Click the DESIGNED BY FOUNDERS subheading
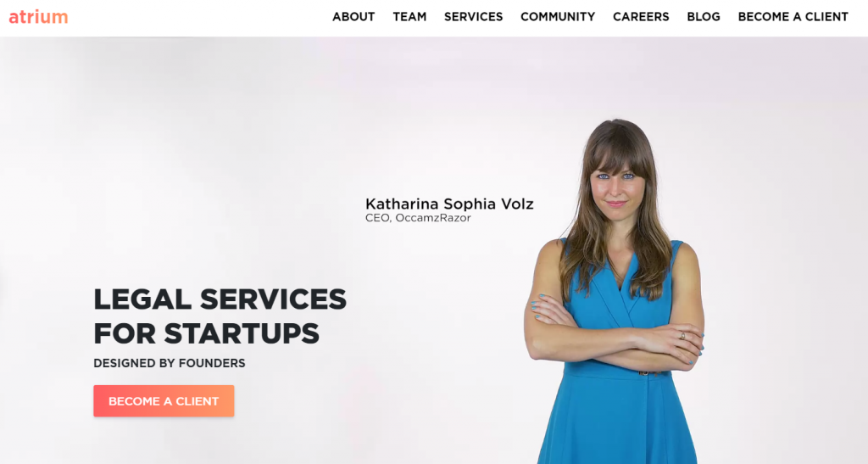868x464 pixels. [x=170, y=363]
